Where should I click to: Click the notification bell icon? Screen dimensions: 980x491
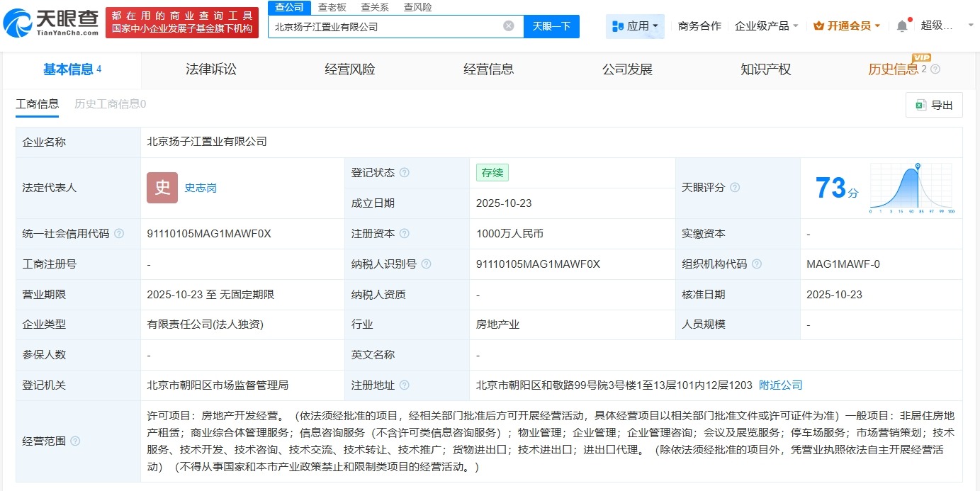(901, 25)
